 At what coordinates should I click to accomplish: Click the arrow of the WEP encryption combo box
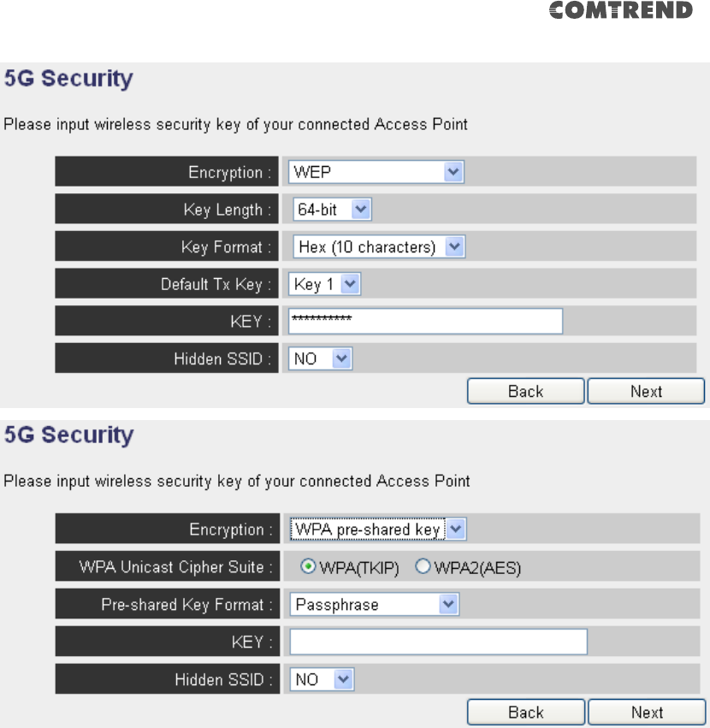(x=453, y=172)
